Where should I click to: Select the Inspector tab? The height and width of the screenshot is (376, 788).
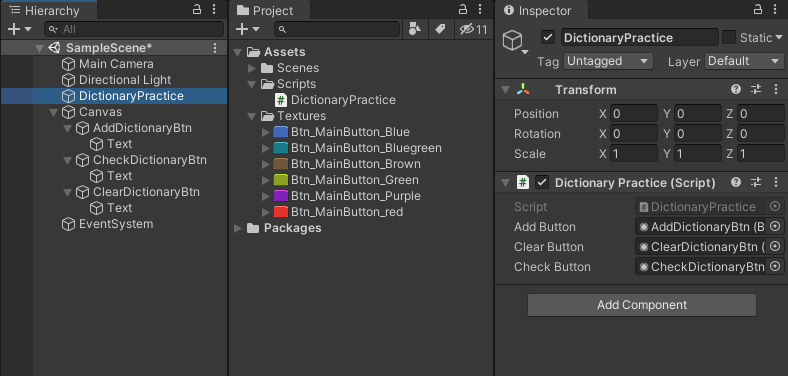[541, 10]
